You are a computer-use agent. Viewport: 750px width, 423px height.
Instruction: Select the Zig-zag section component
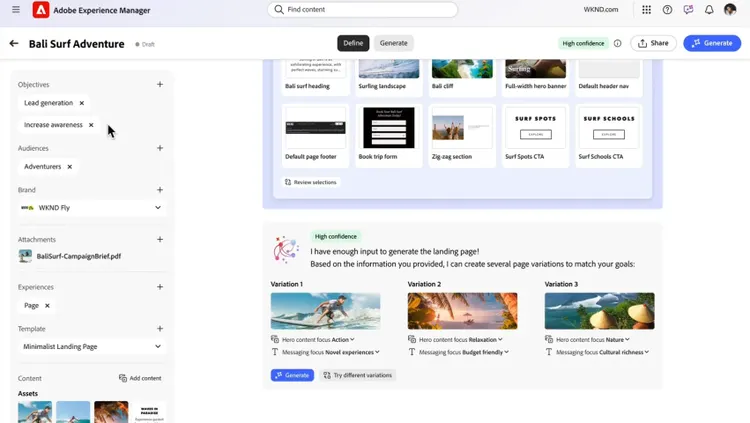[462, 135]
